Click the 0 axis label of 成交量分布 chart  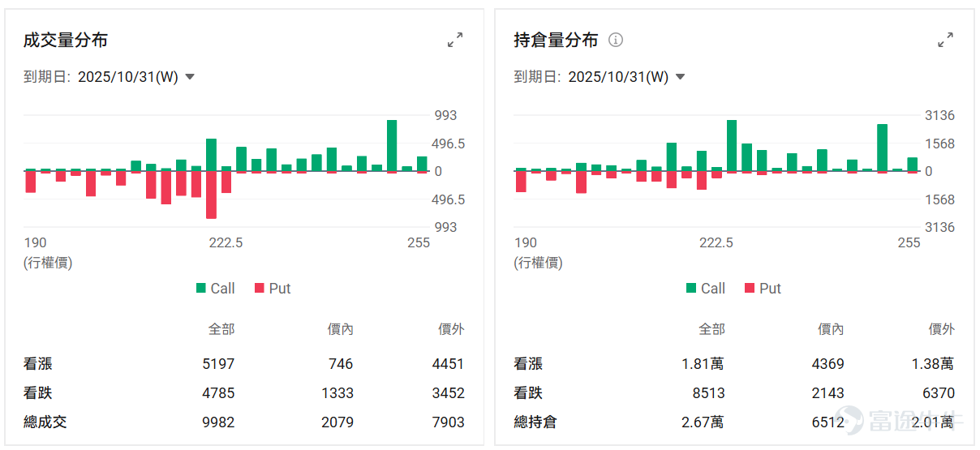coord(438,172)
